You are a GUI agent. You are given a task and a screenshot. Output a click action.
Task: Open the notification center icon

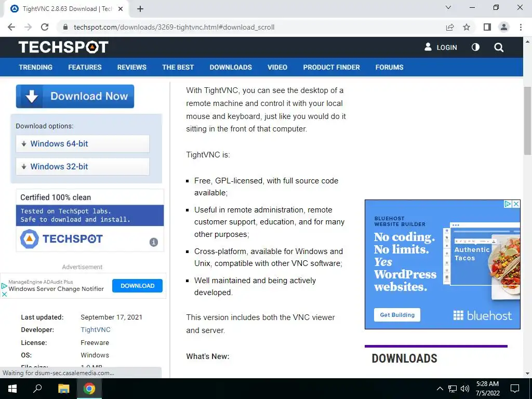(x=515, y=389)
